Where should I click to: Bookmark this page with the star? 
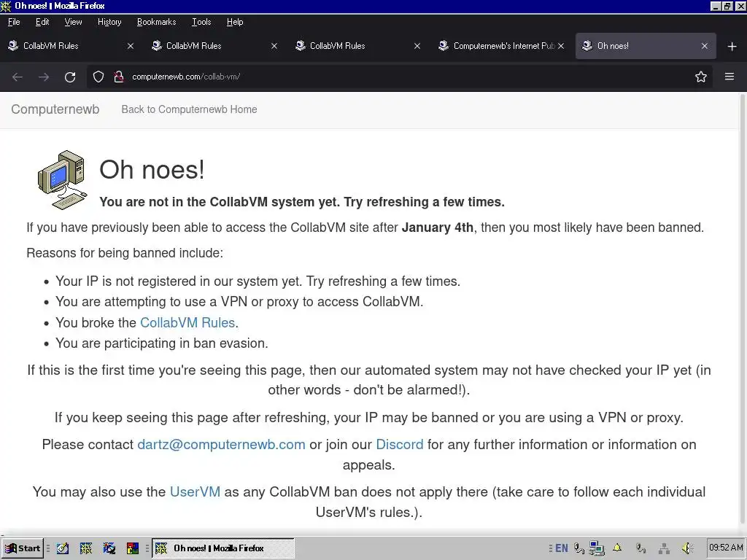click(701, 77)
